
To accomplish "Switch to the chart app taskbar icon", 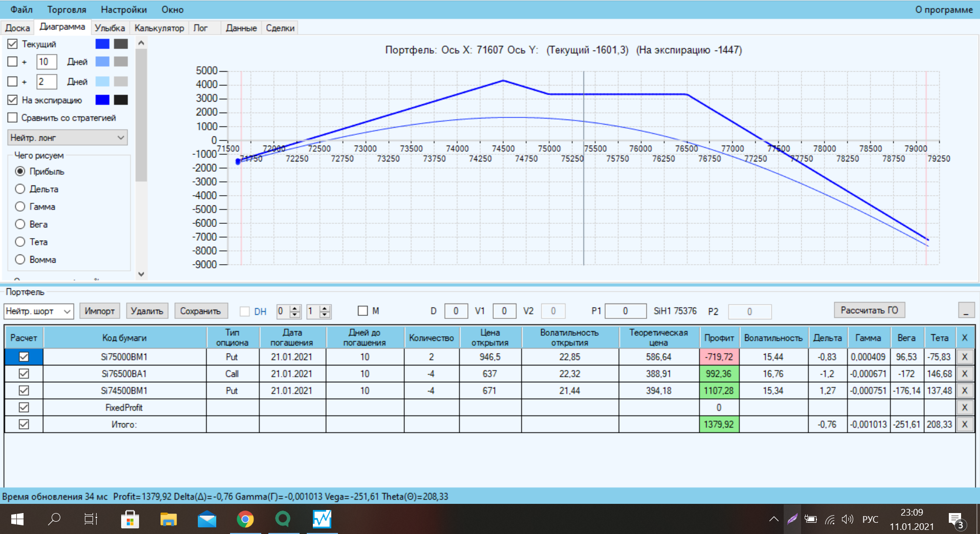I will point(322,519).
